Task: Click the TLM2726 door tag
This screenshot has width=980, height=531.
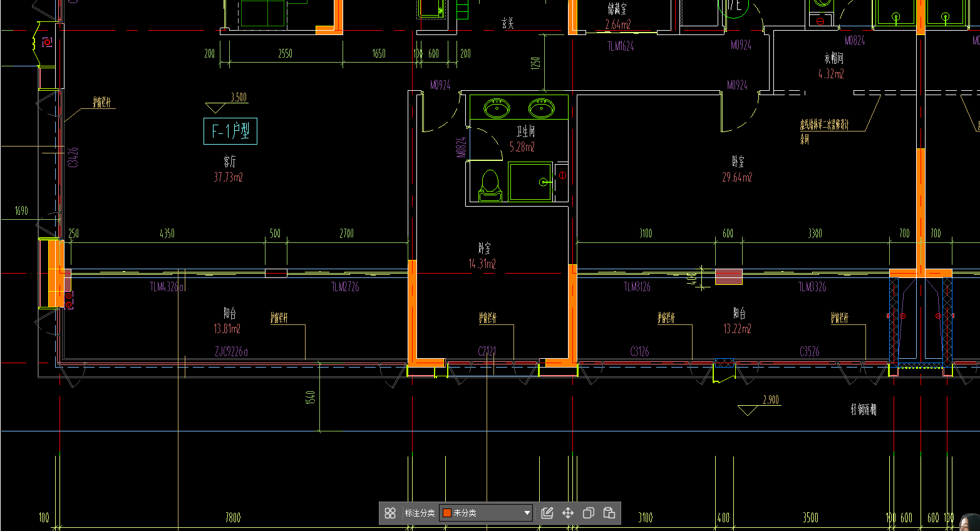Action: click(345, 287)
